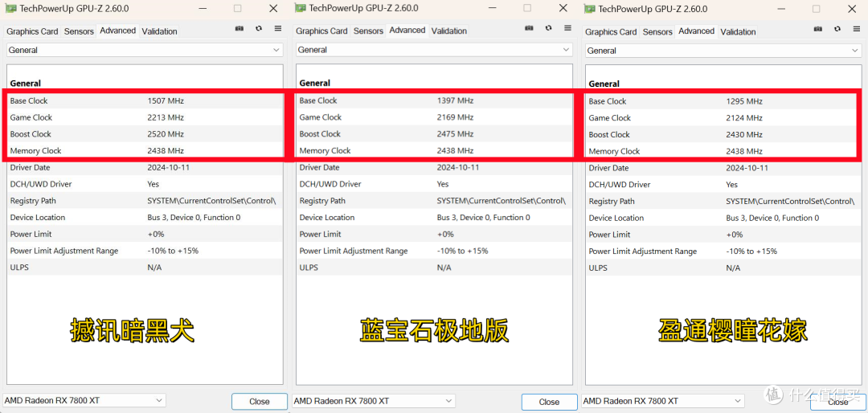Click Close button in middle window

(549, 402)
